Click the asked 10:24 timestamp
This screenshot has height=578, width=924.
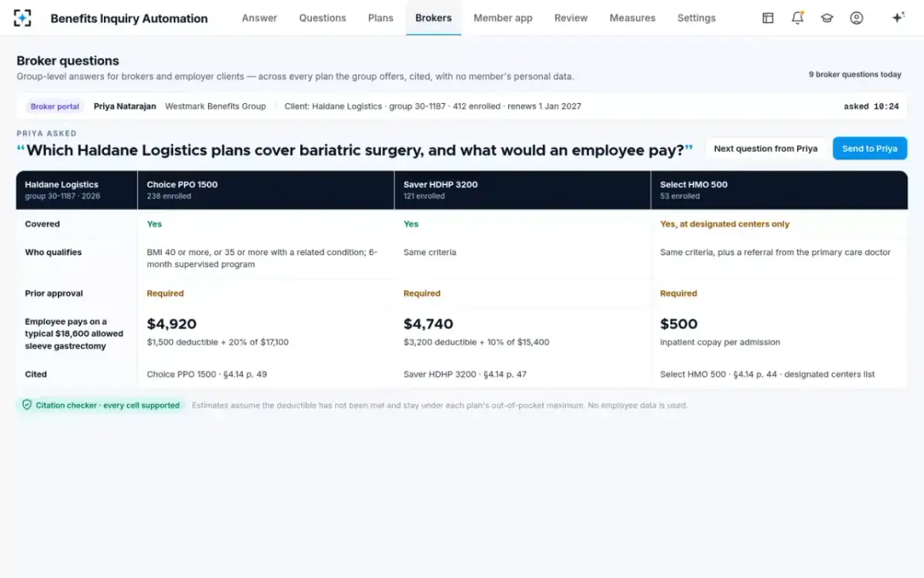point(871,106)
